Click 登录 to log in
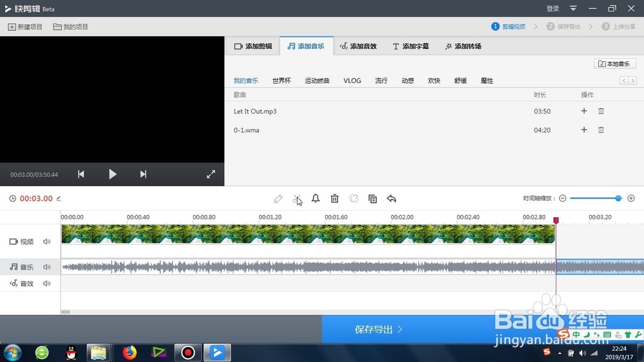This screenshot has height=362, width=644. (553, 8)
